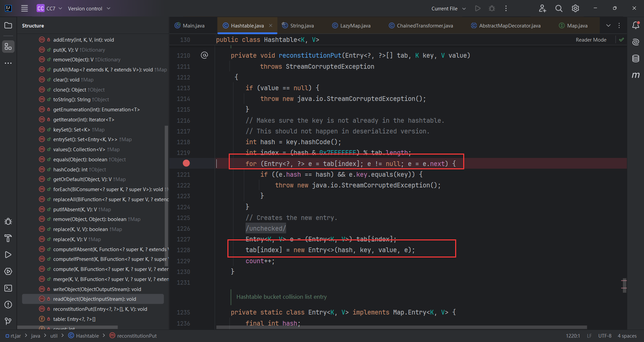Click the rt.jar breadcrumb
Viewport: 644px width, 342px height.
(x=13, y=336)
